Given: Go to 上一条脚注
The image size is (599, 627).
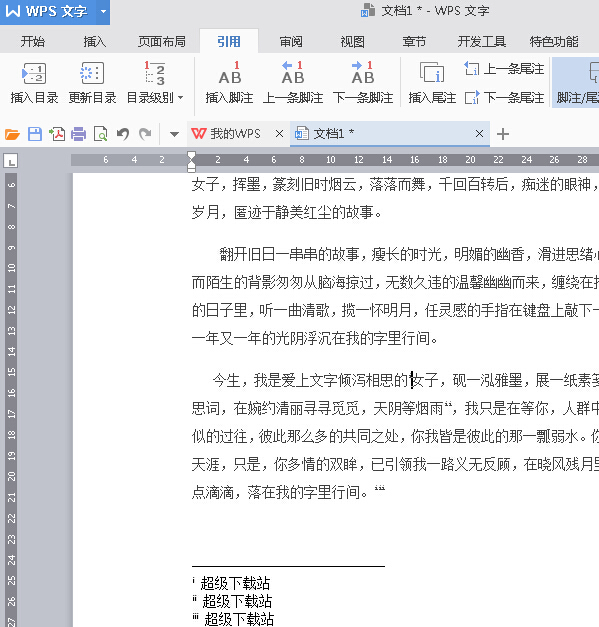Looking at the screenshot, I should 293,82.
